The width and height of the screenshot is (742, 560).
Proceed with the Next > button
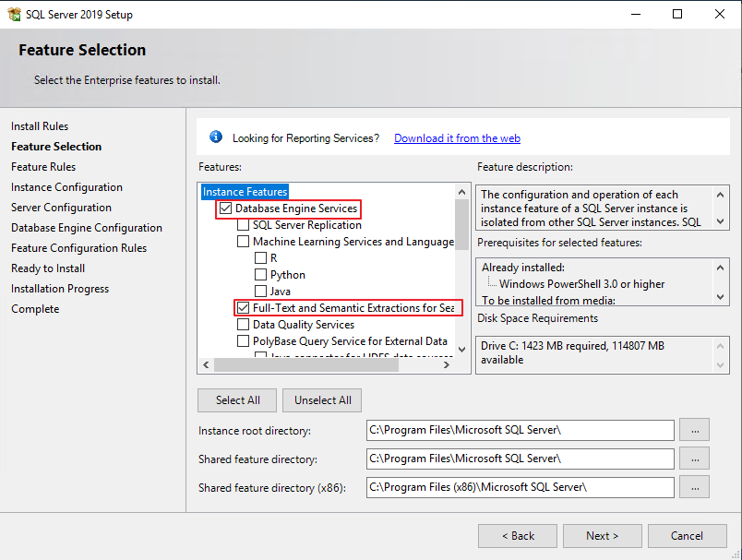pyautogui.click(x=603, y=536)
